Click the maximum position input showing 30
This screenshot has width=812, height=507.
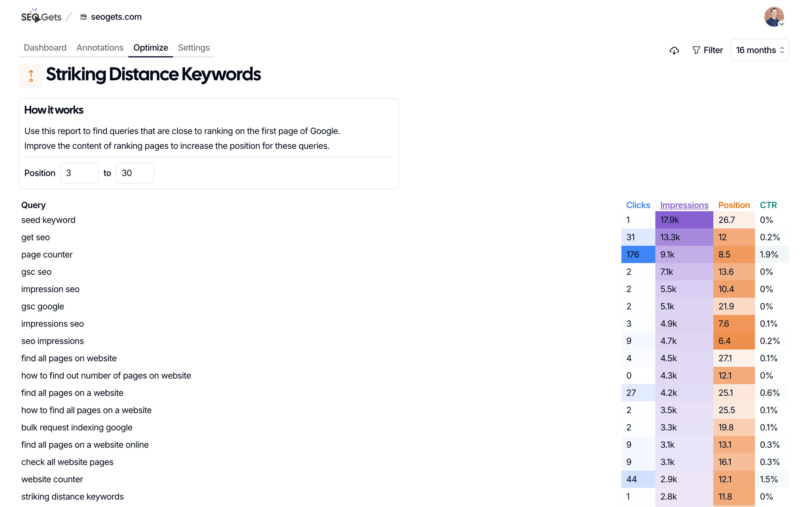[x=135, y=173]
